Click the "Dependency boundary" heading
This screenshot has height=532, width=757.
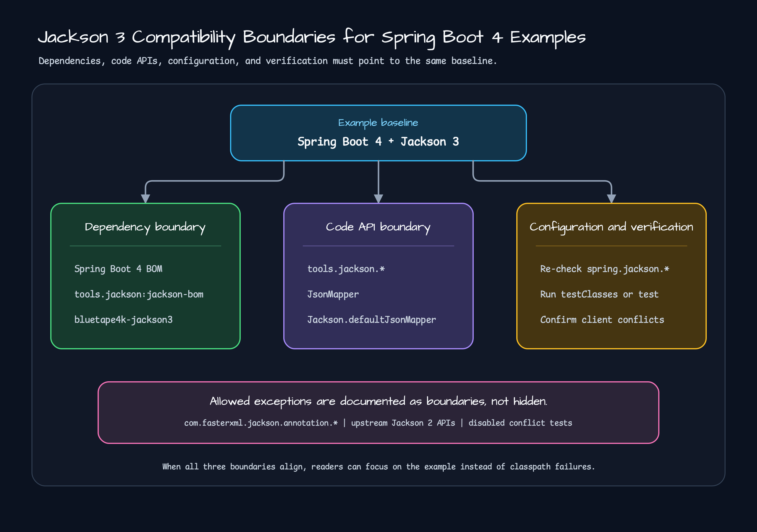pos(145,228)
